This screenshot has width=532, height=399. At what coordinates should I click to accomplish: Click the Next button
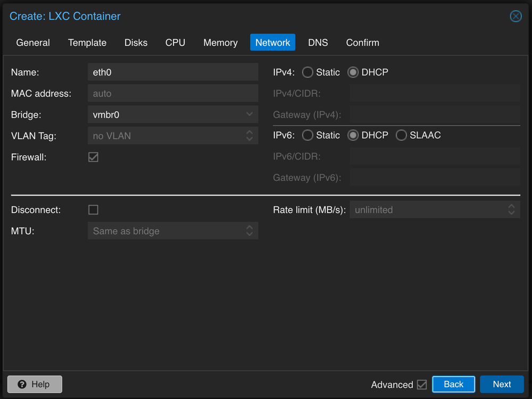click(502, 384)
